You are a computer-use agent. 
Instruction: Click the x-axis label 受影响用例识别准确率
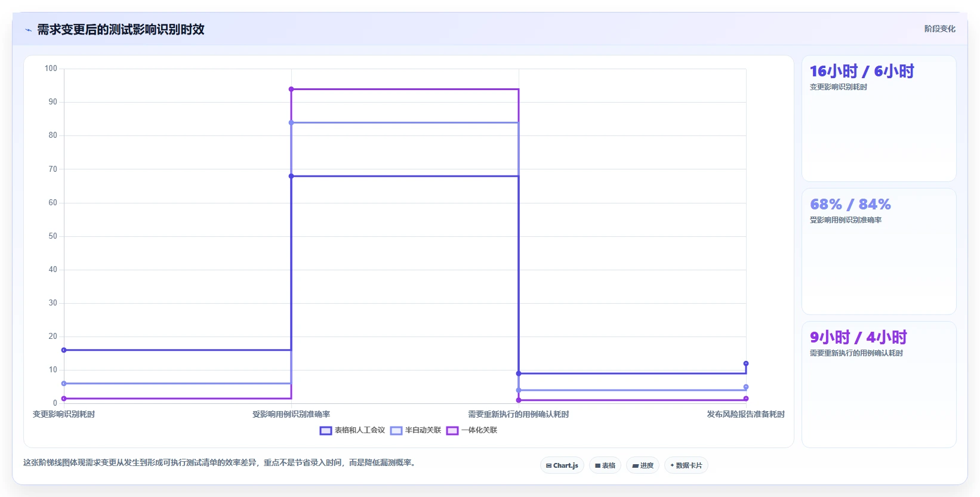point(291,414)
